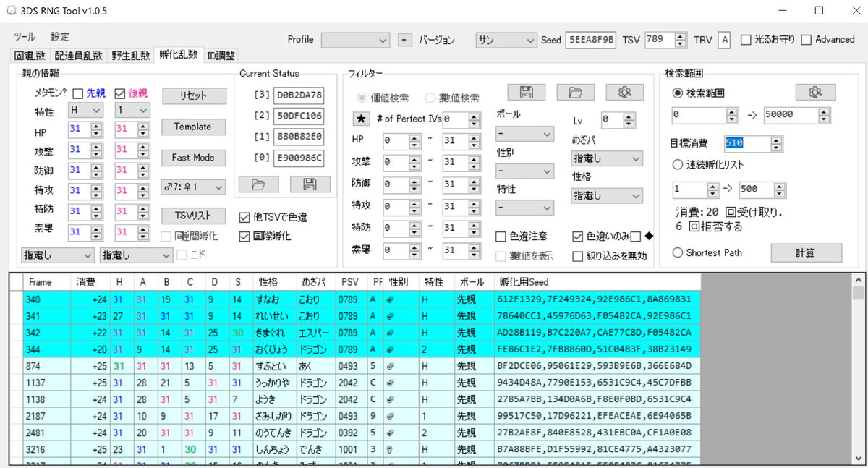The height and width of the screenshot is (468, 868).
Task: Open a saved filter file
Action: pyautogui.click(x=574, y=92)
